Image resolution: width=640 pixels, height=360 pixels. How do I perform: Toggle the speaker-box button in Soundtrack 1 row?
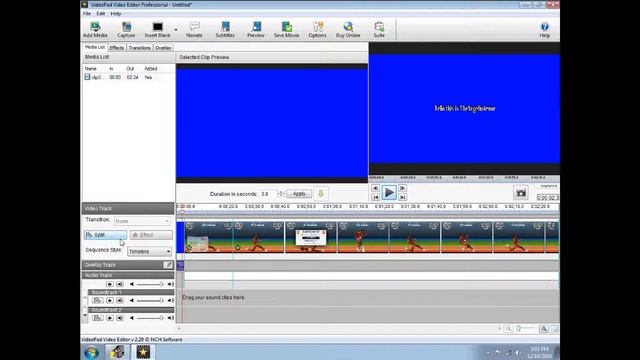[x=120, y=300]
